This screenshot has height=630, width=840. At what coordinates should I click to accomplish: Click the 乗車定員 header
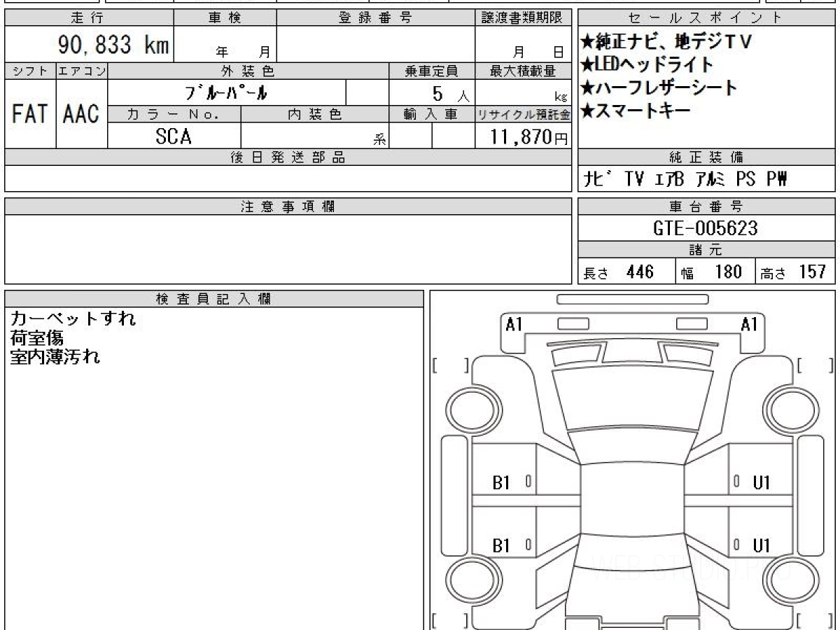432,71
